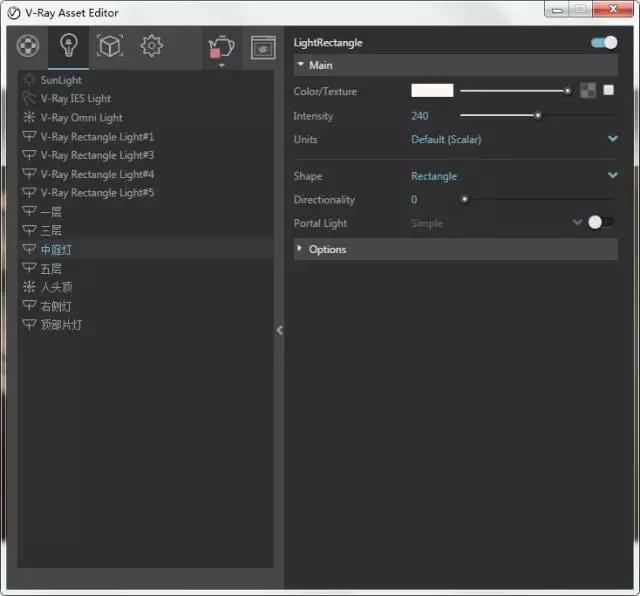This screenshot has height=596, width=640.
Task: Click the SunLight sun icon
Action: (29, 80)
